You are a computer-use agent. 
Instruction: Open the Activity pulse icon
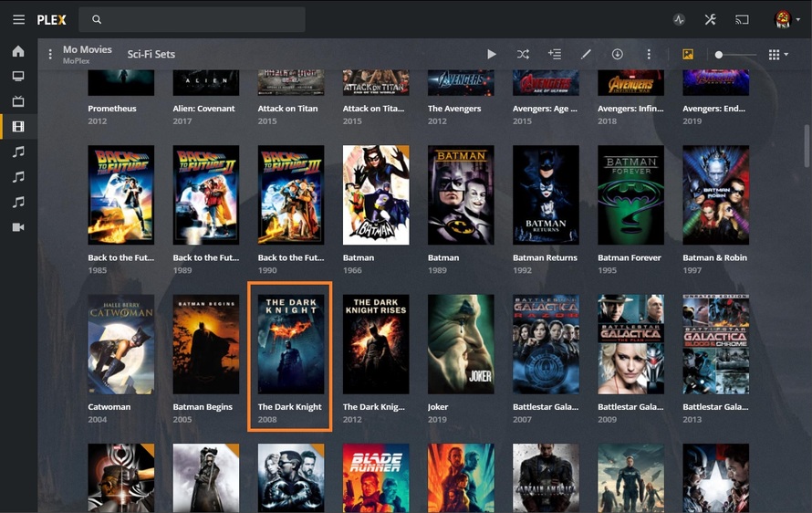coord(679,20)
